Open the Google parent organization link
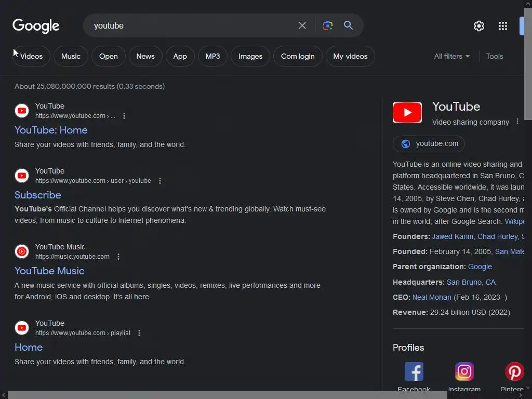This screenshot has width=532, height=399. (480, 267)
